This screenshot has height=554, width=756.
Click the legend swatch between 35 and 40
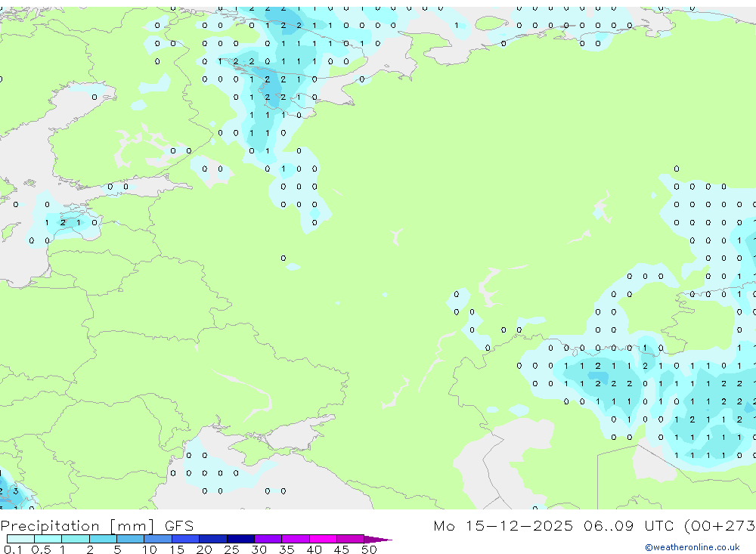(296, 539)
